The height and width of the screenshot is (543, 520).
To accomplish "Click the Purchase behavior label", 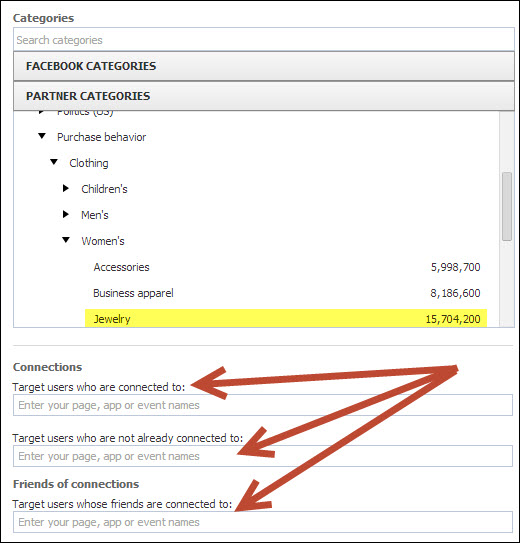I will 101,137.
